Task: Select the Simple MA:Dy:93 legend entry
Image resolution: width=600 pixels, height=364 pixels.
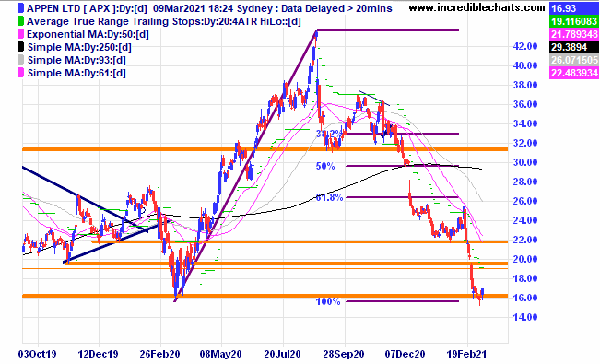Action: pyautogui.click(x=76, y=60)
